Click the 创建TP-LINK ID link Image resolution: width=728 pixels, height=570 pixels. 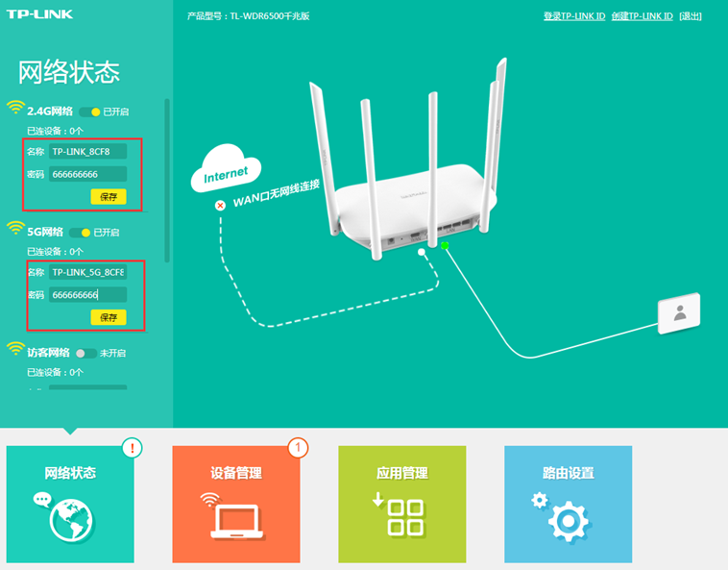point(643,16)
